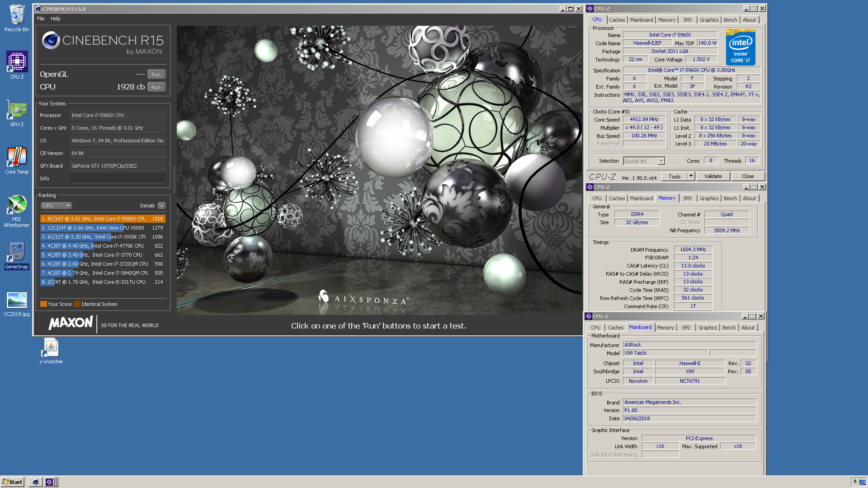Open the CPU-Z desktop shortcut
Screen dimensions: 868x488
pyautogui.click(x=17, y=65)
